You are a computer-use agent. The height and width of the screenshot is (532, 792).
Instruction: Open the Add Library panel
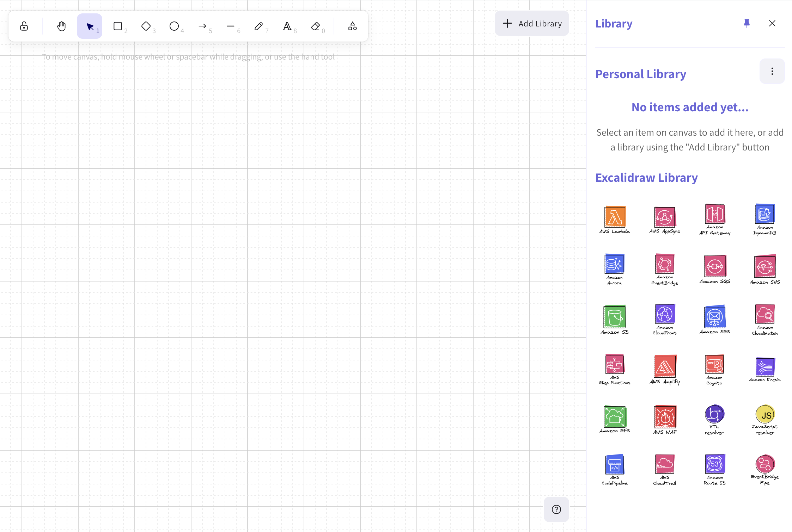(532, 24)
